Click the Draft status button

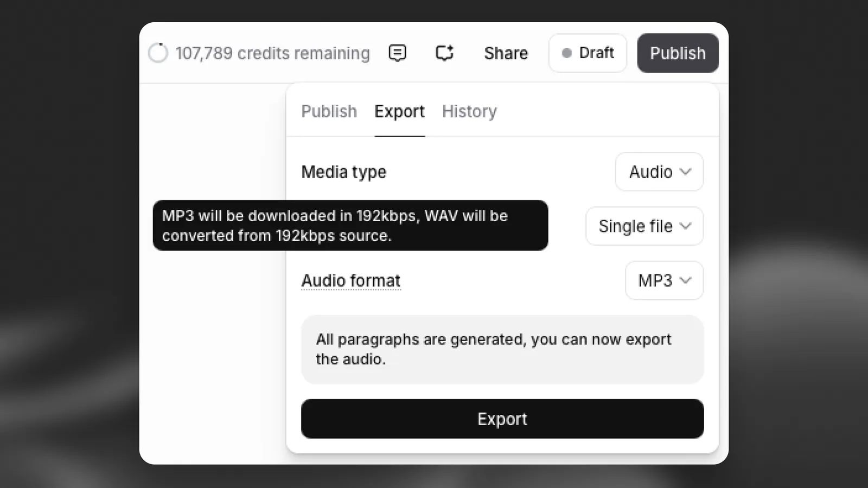coord(588,53)
